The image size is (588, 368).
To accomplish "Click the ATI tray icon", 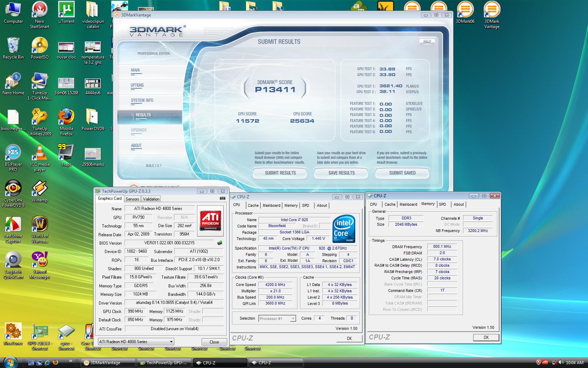I will click(x=545, y=362).
